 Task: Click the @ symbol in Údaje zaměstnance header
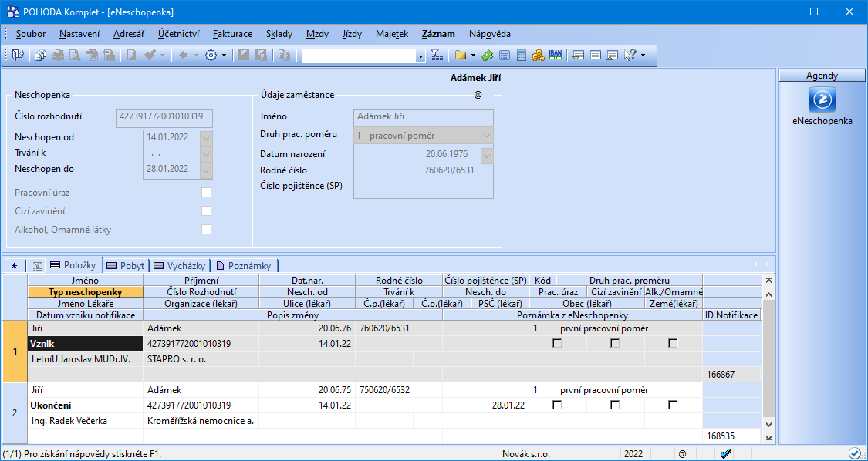tap(478, 95)
